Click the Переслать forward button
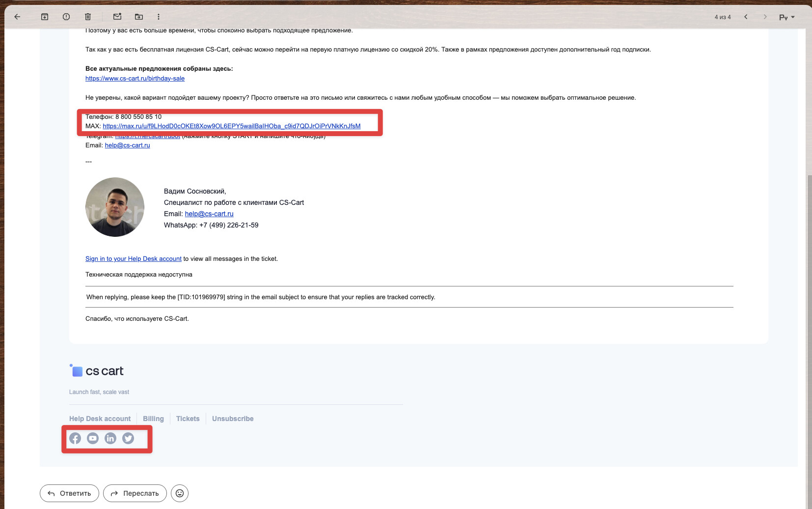Screen dimensions: 812x509 (x=135, y=493)
